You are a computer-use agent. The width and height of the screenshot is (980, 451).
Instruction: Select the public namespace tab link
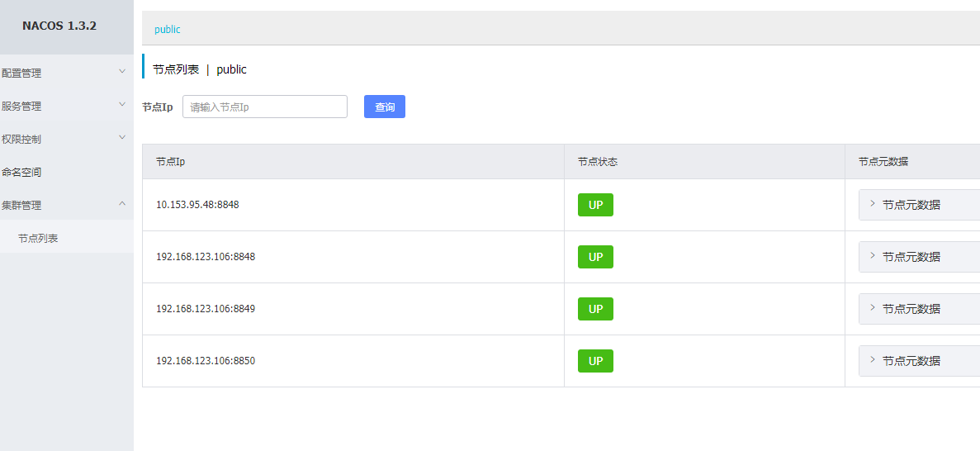tap(168, 30)
